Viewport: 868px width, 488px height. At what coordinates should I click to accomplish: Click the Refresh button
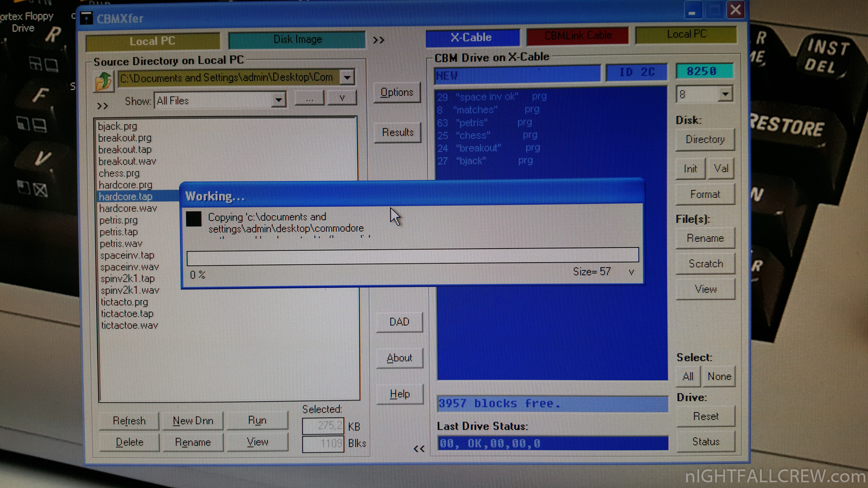129,421
